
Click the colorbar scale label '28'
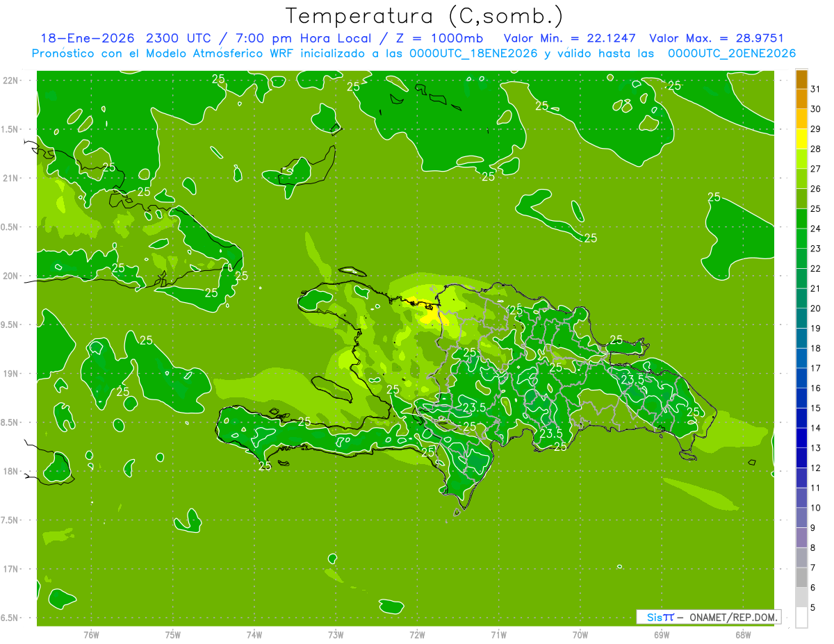pyautogui.click(x=816, y=149)
